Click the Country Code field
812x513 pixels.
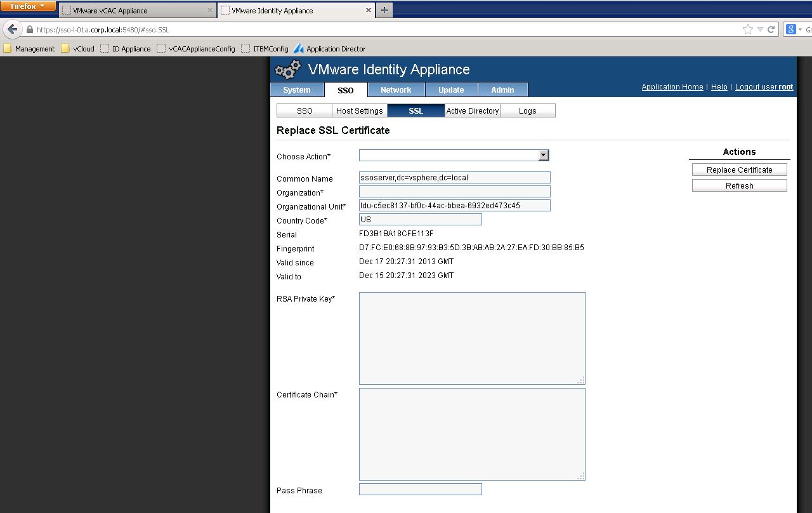(x=421, y=220)
